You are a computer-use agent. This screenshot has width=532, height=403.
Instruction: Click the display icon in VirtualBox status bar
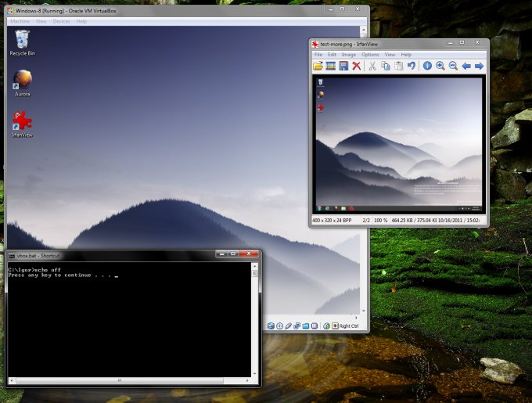[315, 326]
